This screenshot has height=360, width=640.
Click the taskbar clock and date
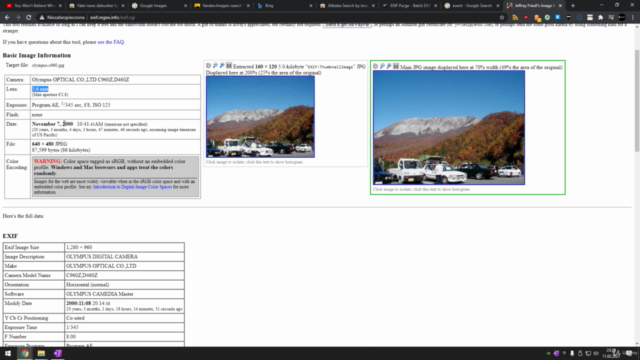point(612,353)
